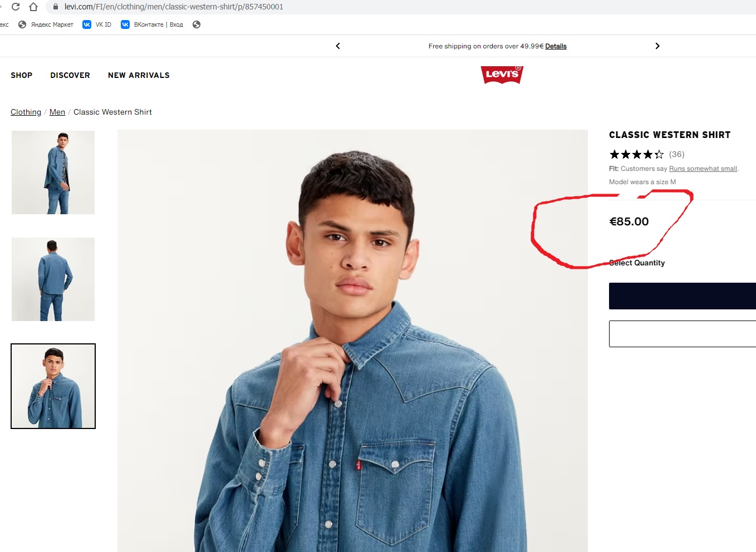Image resolution: width=756 pixels, height=552 pixels.
Task: Select the side-view shirt thumbnail
Action: point(53,172)
